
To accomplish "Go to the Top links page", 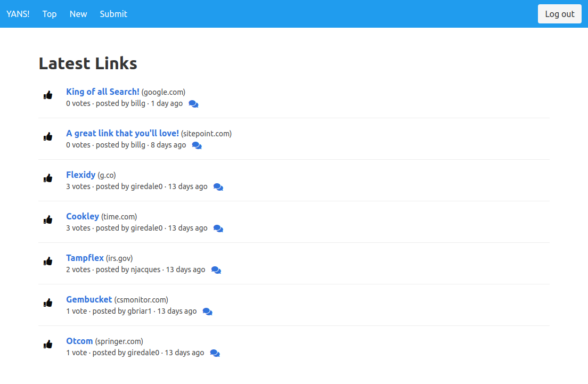I will pyautogui.click(x=50, y=14).
